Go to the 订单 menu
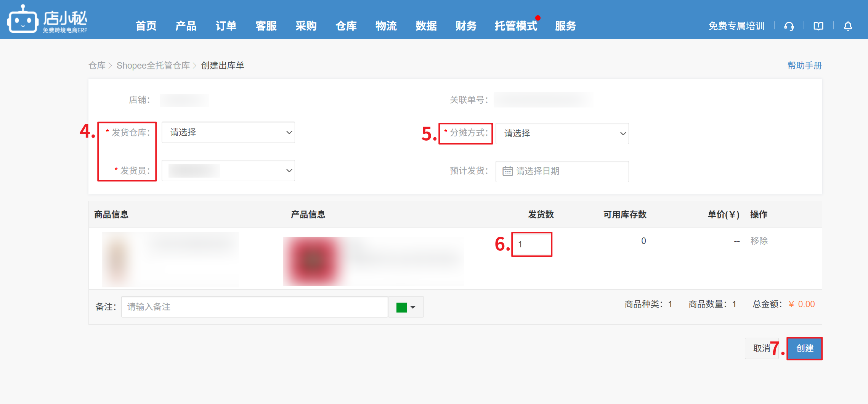 point(226,26)
